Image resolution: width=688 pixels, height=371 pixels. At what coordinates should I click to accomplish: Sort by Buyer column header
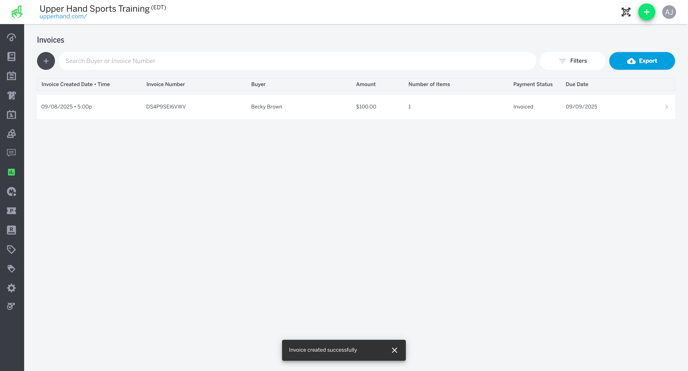coord(258,84)
